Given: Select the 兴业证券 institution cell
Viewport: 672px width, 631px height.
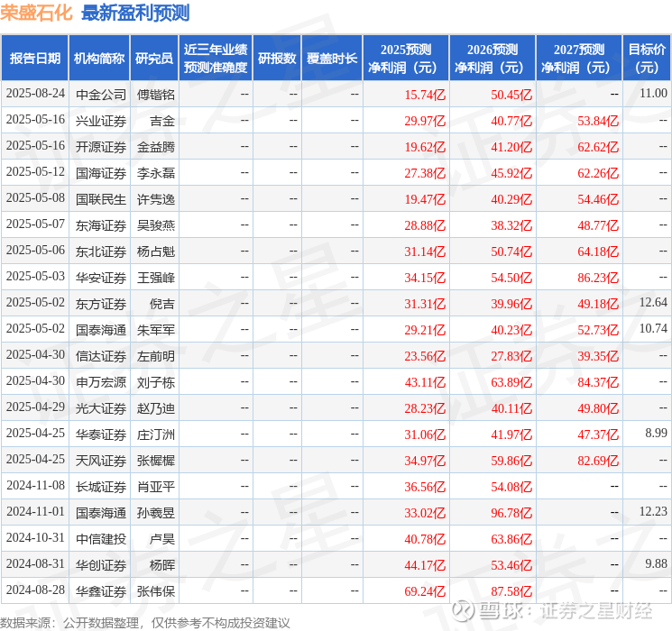Looking at the screenshot, I should (x=101, y=121).
